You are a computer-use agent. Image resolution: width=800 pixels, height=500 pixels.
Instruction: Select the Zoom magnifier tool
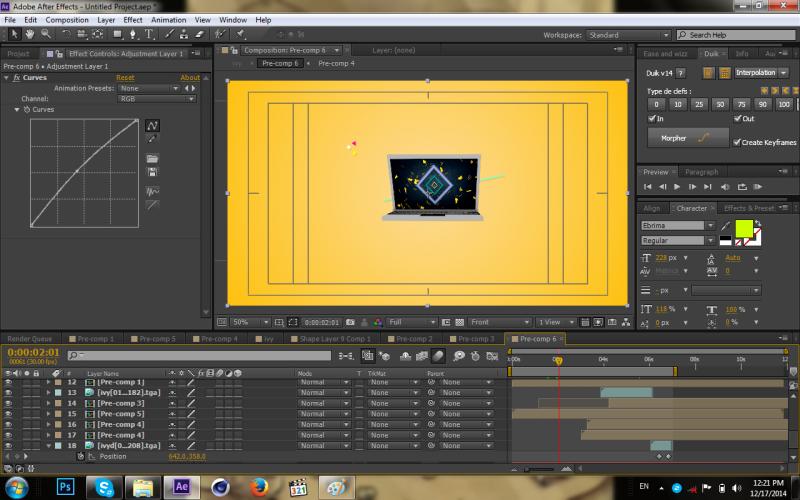tap(45, 35)
